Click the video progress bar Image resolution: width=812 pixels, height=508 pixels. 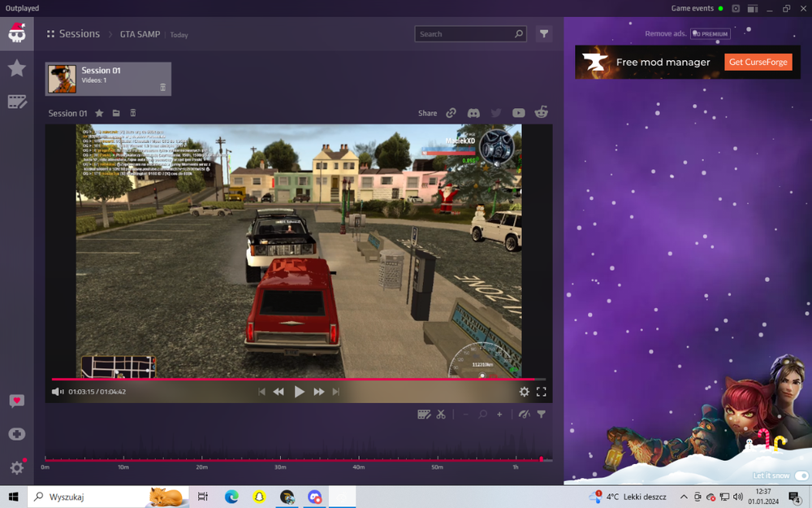pos(298,380)
